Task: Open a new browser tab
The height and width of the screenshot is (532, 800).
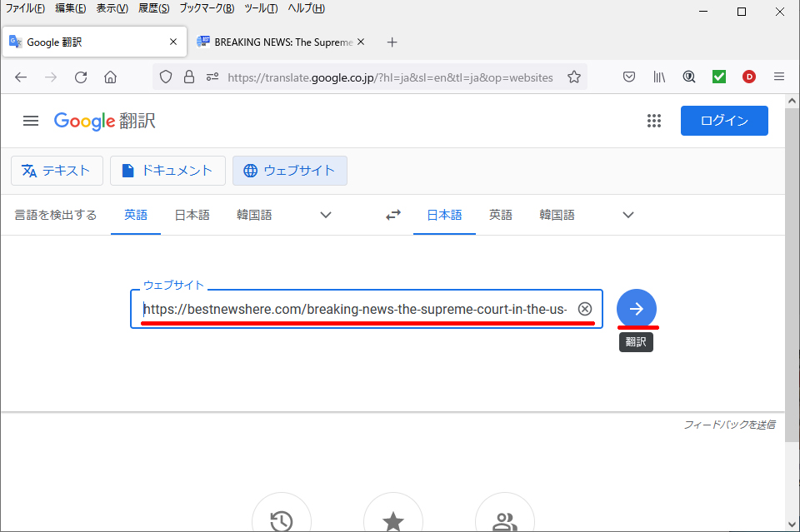Action: click(392, 42)
